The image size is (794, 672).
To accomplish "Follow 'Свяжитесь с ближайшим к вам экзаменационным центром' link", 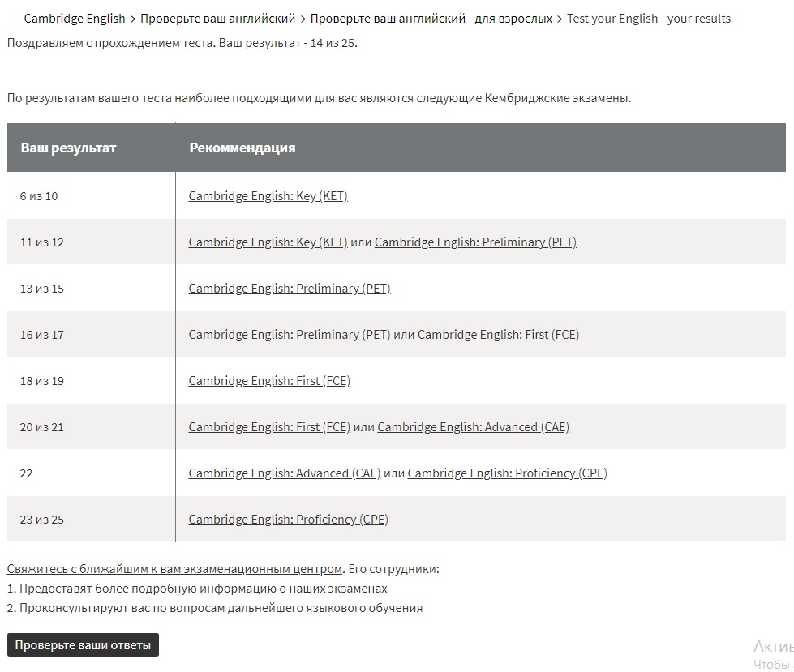I will coord(174,569).
